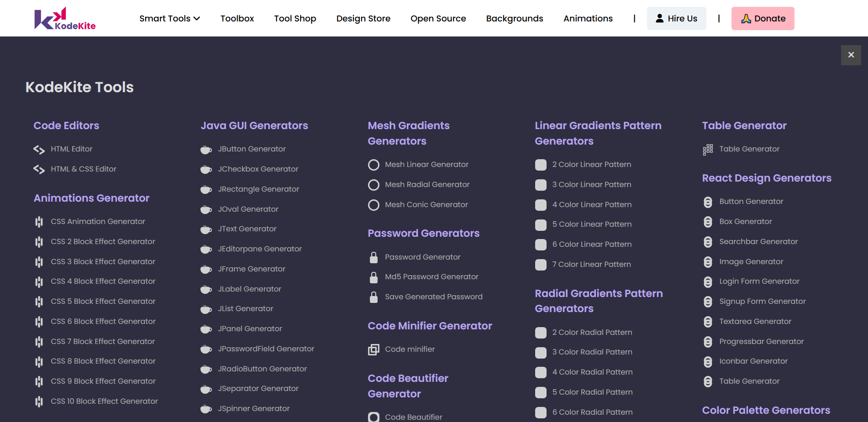The height and width of the screenshot is (422, 868).
Task: Open the JEditorpane Generator link
Action: click(260, 249)
